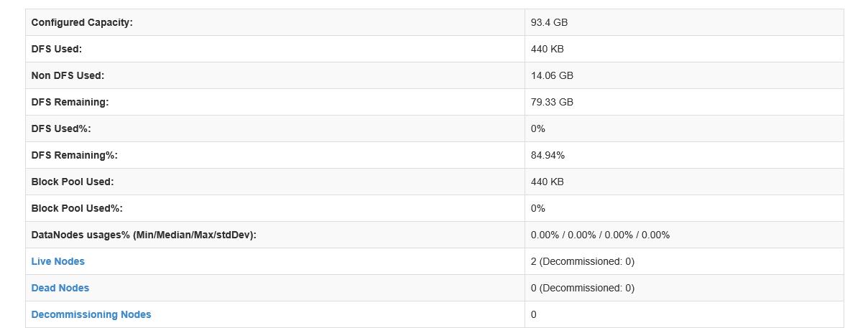The height and width of the screenshot is (328, 868).
Task: Click the 440 KB DFS Used value
Action: click(x=548, y=49)
